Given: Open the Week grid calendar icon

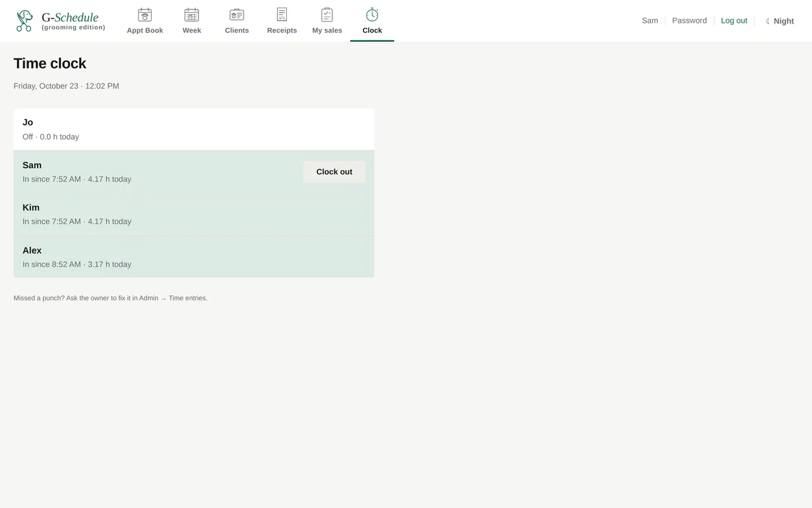Looking at the screenshot, I should coord(192,15).
